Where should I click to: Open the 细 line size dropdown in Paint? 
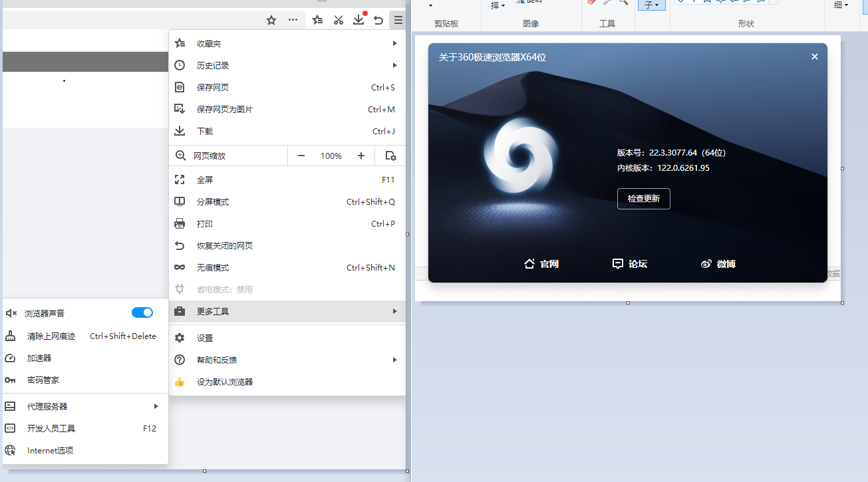(841, 5)
